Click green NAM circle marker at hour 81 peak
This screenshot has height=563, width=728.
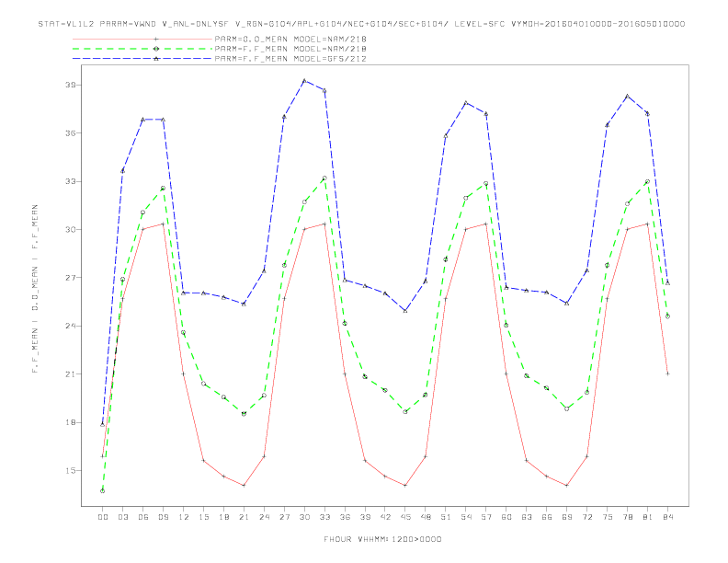(647, 181)
